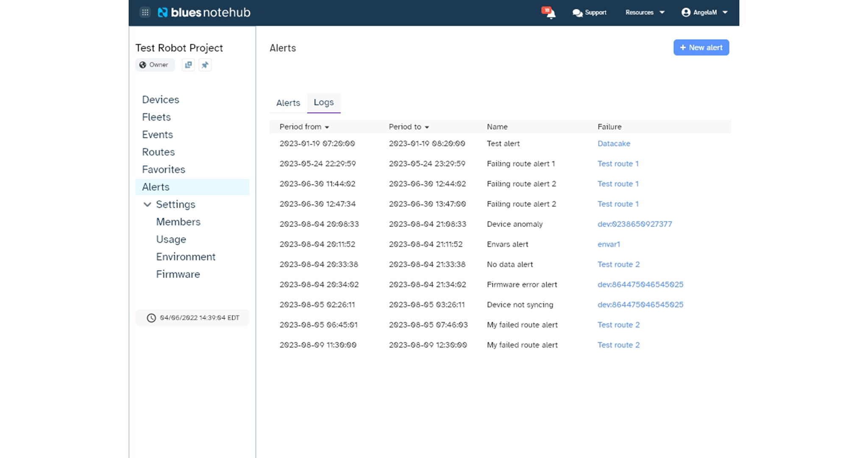Screen dimensions: 868x458
Task: Click the Name column header
Action: [497, 127]
